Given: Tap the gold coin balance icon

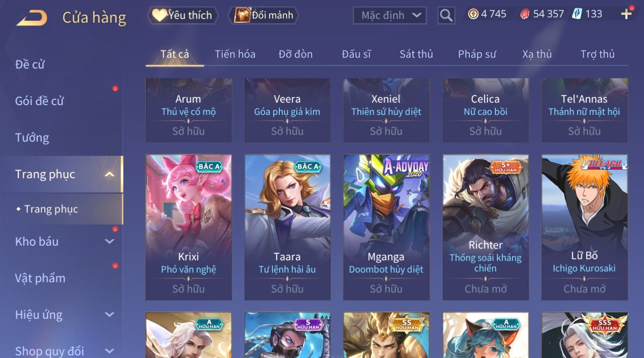Looking at the screenshot, I should [473, 14].
